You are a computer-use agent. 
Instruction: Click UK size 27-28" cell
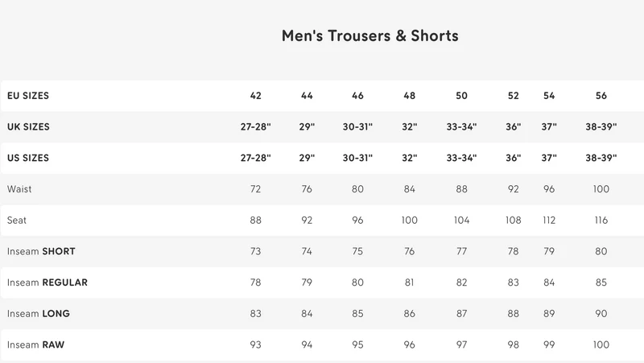[x=255, y=127]
